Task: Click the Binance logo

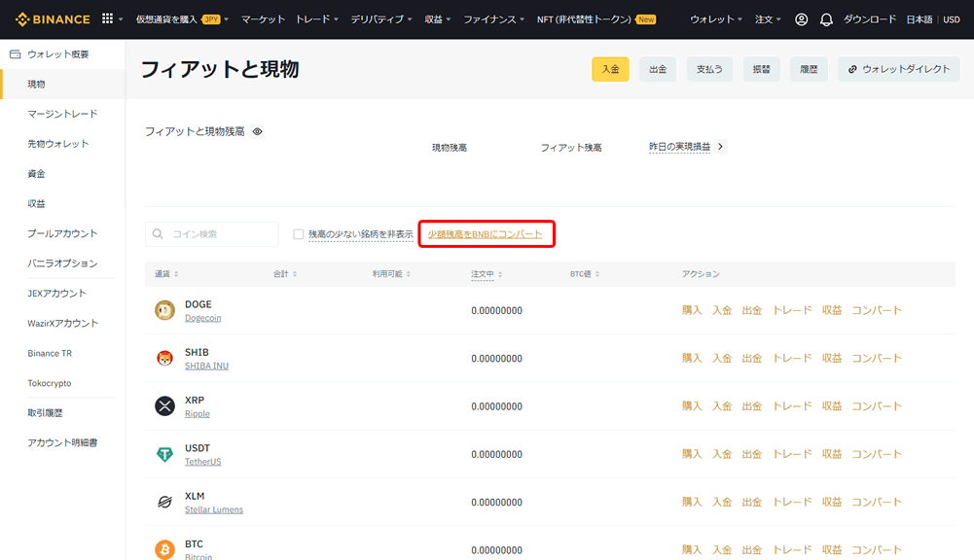Action: click(53, 19)
